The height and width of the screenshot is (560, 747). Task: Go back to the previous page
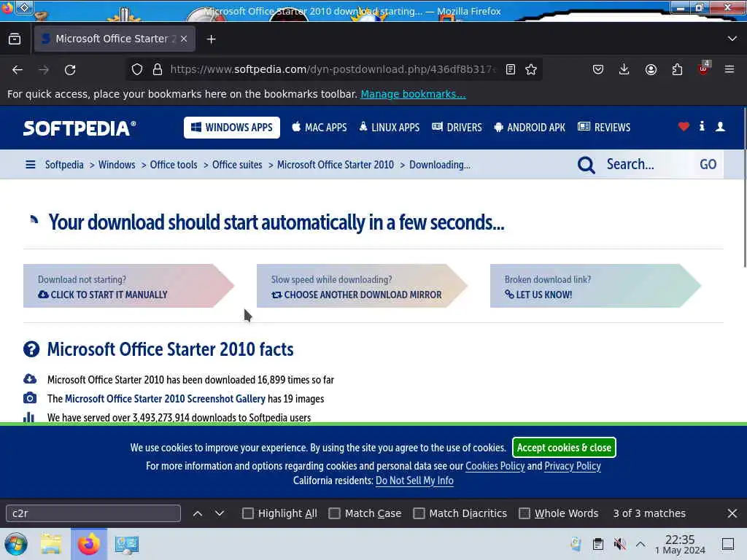[18, 70]
